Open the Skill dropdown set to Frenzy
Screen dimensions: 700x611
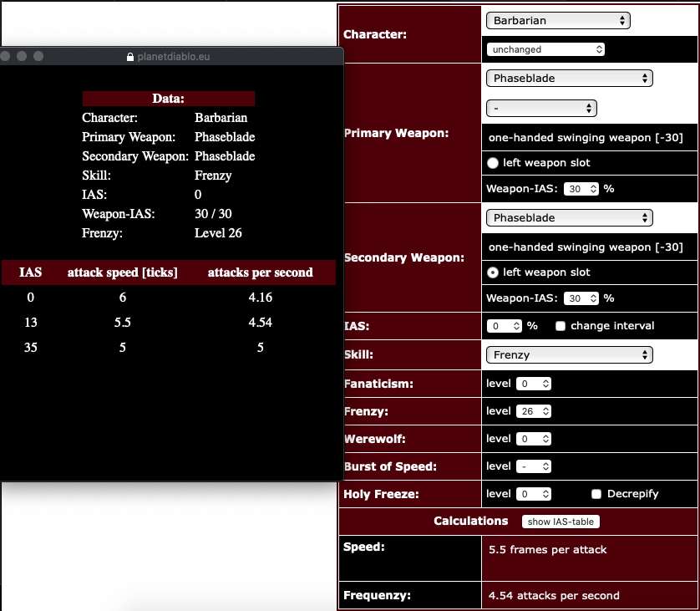pyautogui.click(x=569, y=354)
